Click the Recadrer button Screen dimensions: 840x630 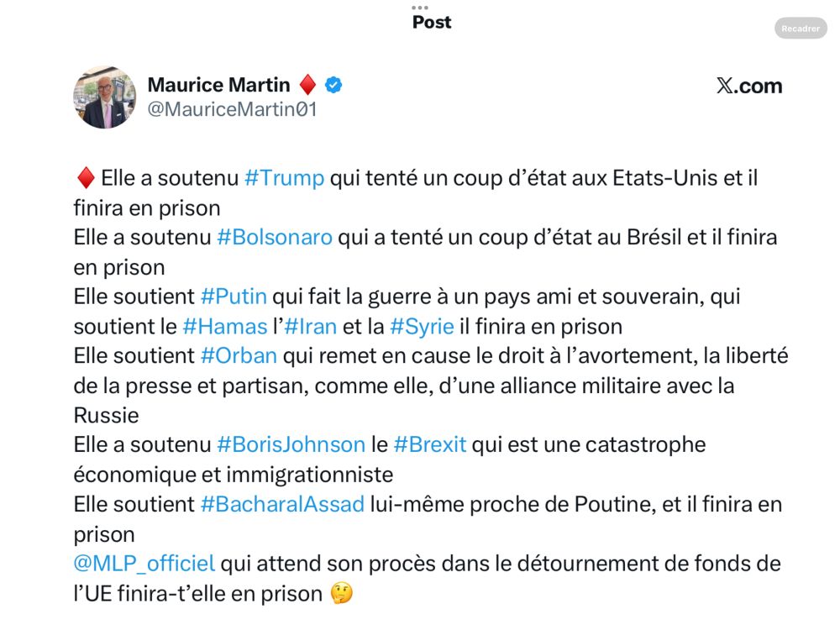[x=801, y=29]
